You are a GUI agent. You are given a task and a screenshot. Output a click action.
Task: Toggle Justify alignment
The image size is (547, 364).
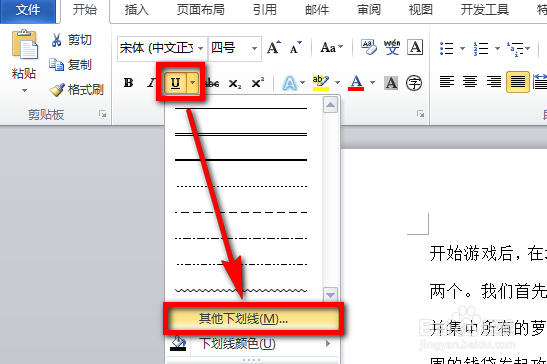coord(518,82)
